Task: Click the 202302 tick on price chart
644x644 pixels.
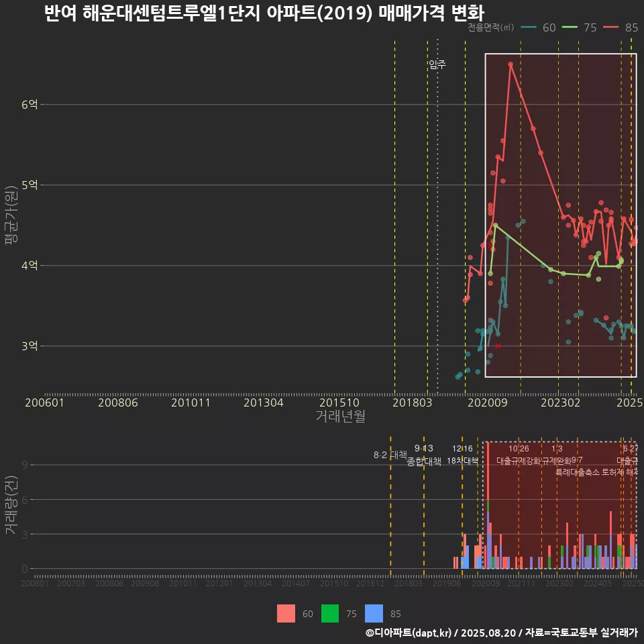Action: [x=561, y=402]
